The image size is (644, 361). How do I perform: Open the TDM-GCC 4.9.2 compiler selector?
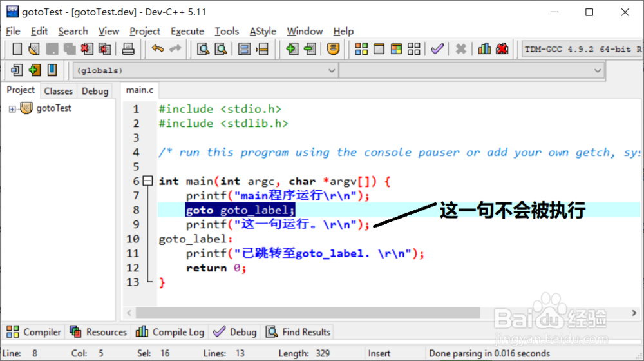582,50
